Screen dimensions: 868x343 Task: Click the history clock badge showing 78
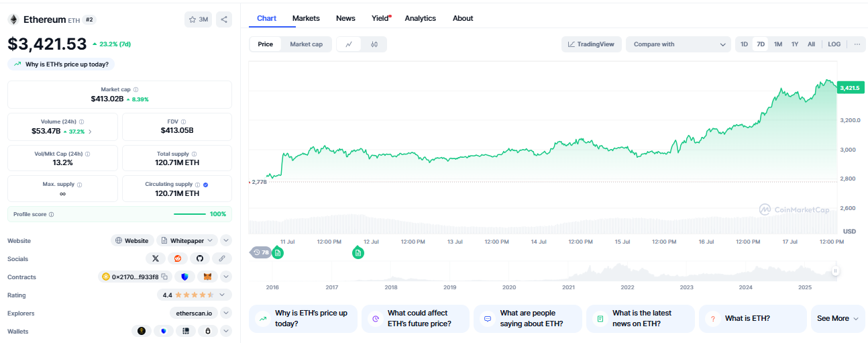click(x=260, y=252)
